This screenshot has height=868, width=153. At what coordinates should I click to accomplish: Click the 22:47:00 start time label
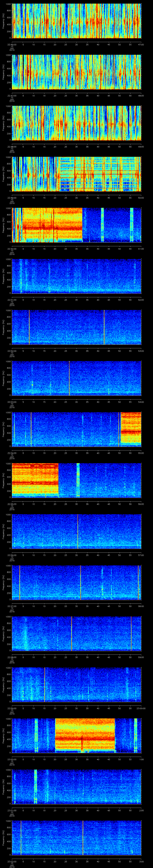pos(12,96)
